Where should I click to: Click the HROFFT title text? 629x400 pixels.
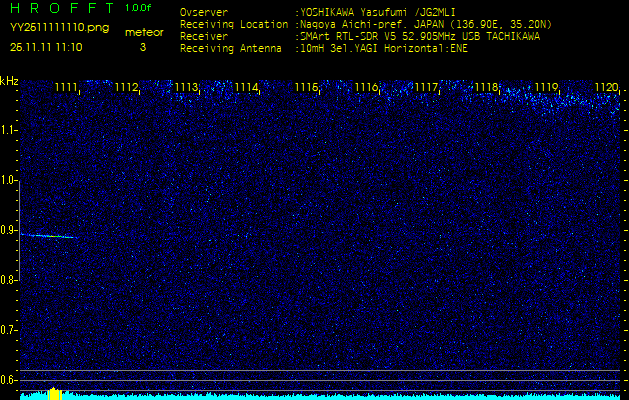(x=61, y=8)
